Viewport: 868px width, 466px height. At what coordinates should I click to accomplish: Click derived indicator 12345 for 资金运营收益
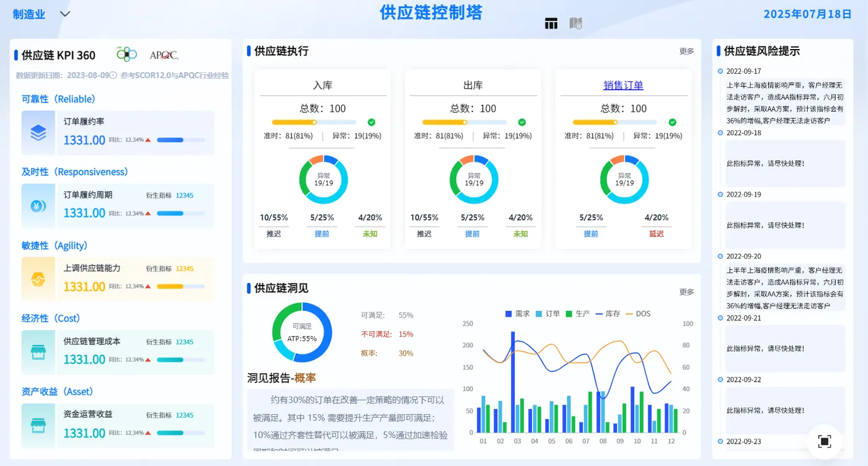coord(184,415)
